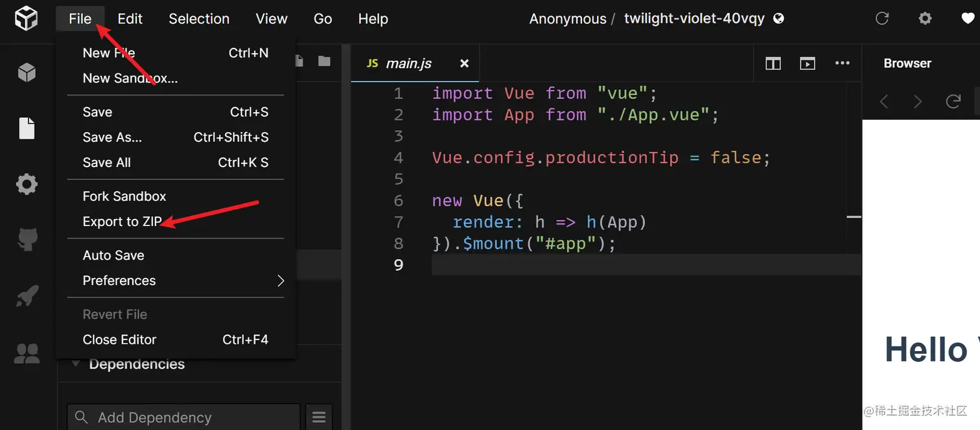Image resolution: width=980 pixels, height=430 pixels.
Task: Open the dependency list menu button
Action: tap(318, 417)
